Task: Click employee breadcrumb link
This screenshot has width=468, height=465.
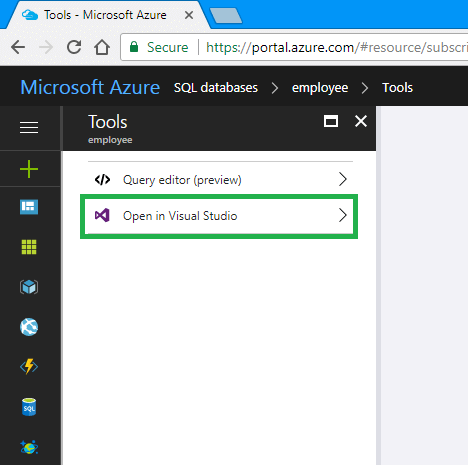Action: coord(320,88)
